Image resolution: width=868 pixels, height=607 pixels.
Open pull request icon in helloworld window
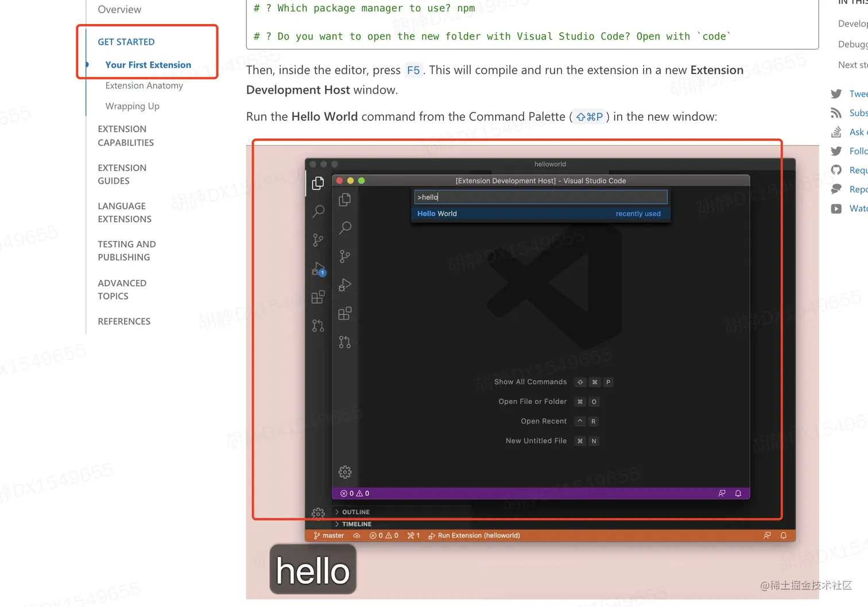(x=318, y=326)
